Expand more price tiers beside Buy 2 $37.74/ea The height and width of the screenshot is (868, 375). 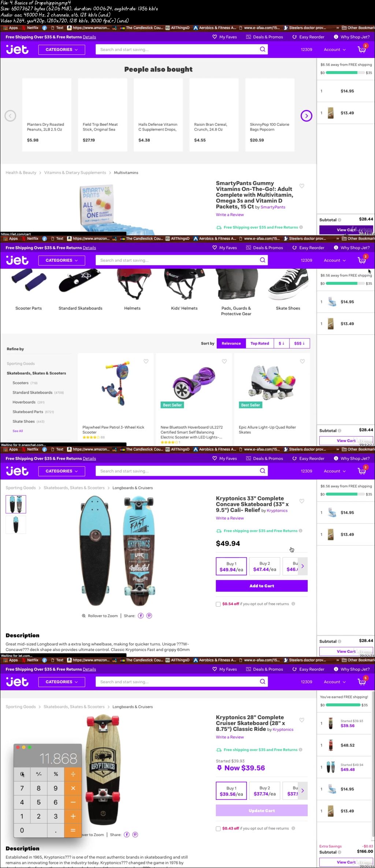pyautogui.click(x=302, y=790)
